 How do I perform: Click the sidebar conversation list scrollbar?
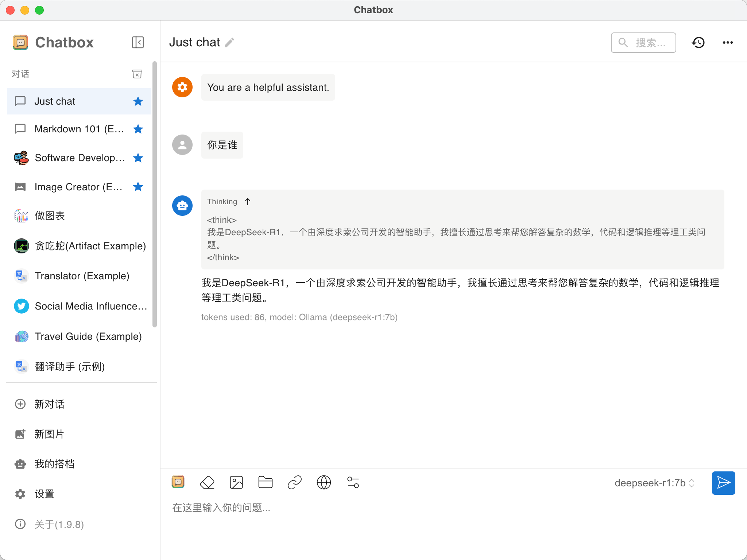(155, 194)
